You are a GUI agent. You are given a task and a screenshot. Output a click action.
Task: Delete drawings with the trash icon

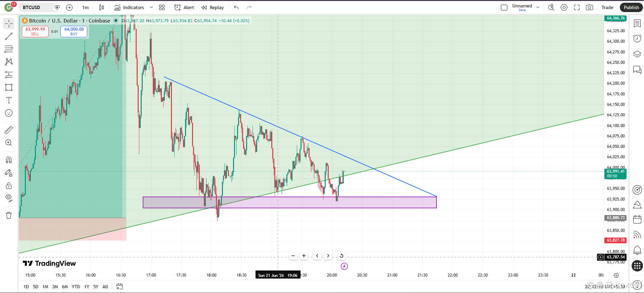point(9,215)
